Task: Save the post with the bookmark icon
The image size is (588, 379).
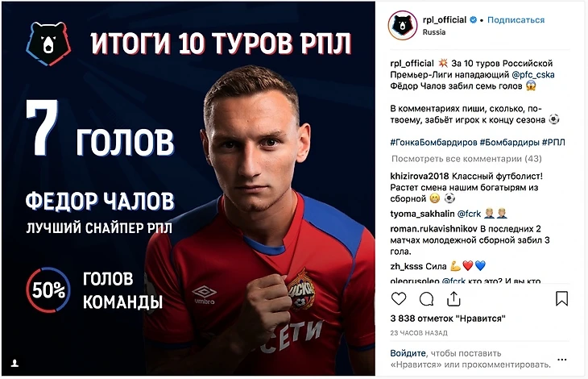Action: (x=561, y=298)
